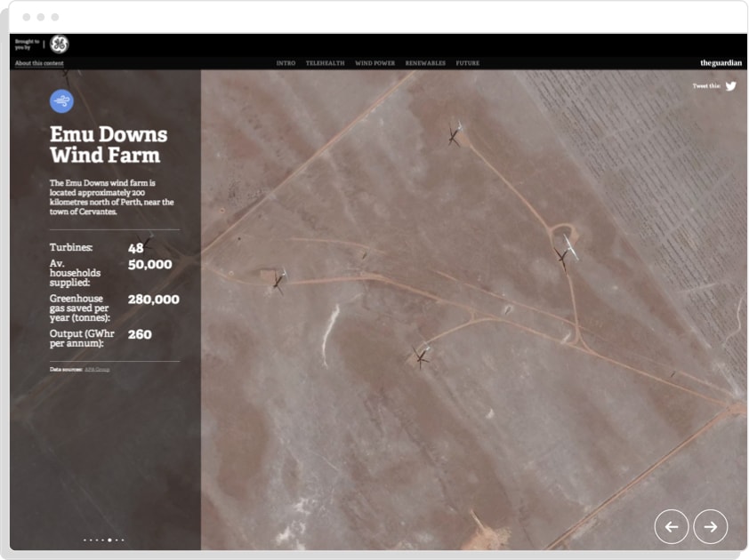
Task: Select the last pagination dot
Action: click(123, 540)
